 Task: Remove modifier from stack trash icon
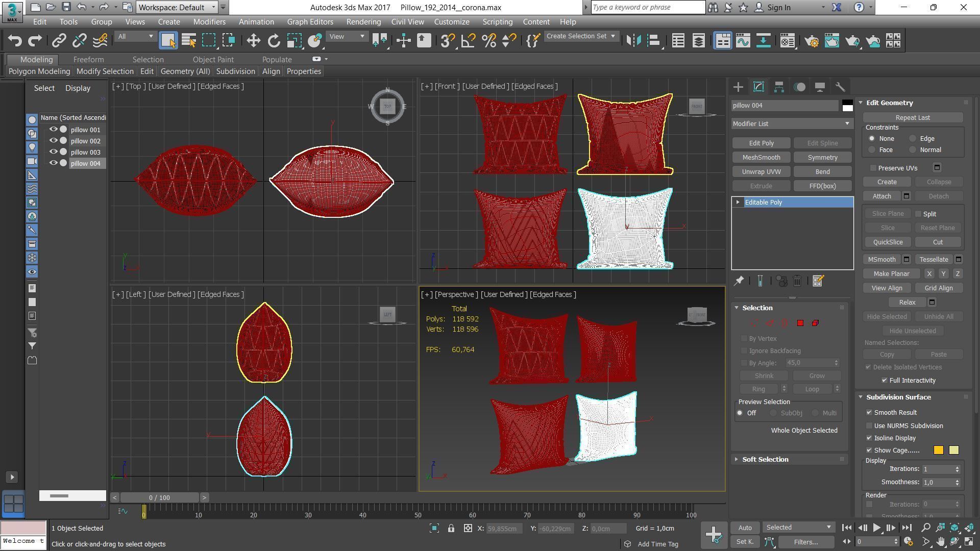pos(797,281)
